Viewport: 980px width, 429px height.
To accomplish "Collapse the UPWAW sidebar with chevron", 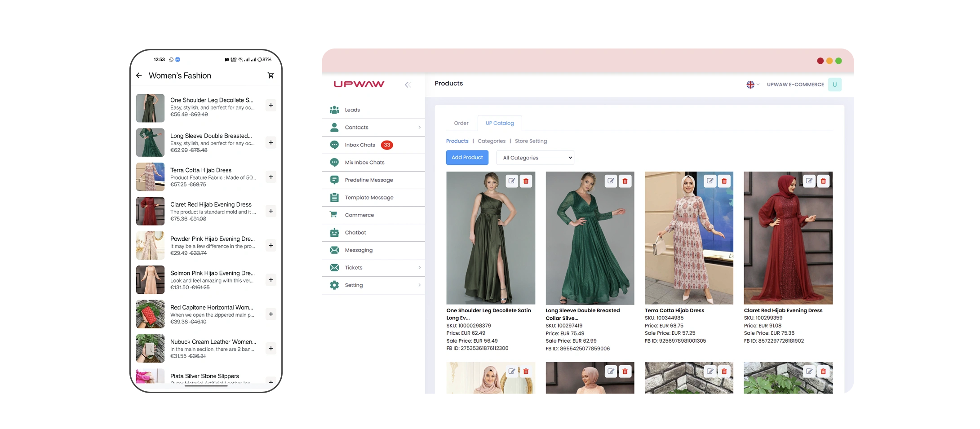I will pos(408,84).
